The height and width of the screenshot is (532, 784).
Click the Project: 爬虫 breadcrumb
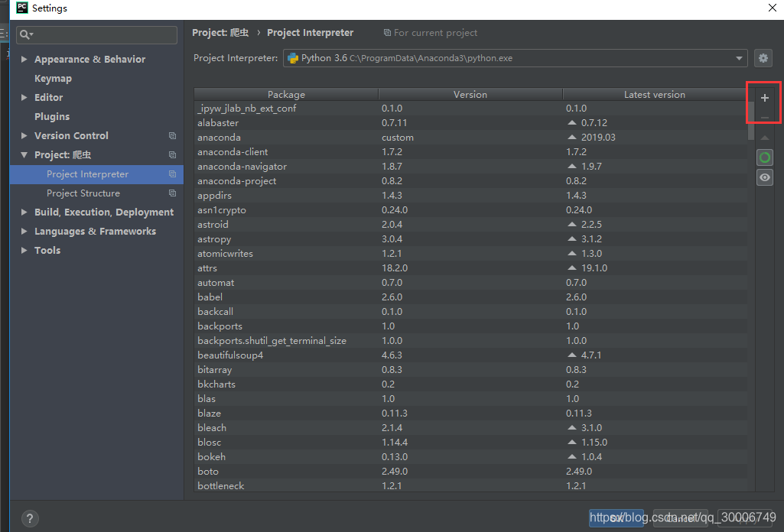[x=220, y=32]
